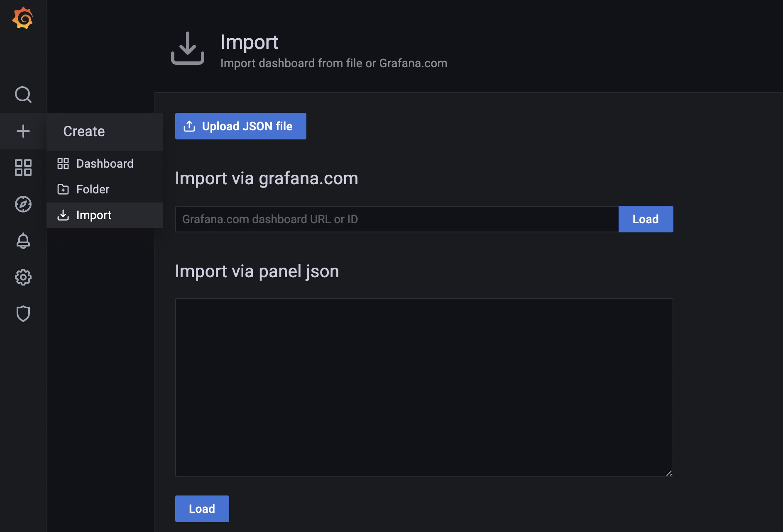
Task: Click Load next to the Grafana.com URL field
Action: (646, 219)
